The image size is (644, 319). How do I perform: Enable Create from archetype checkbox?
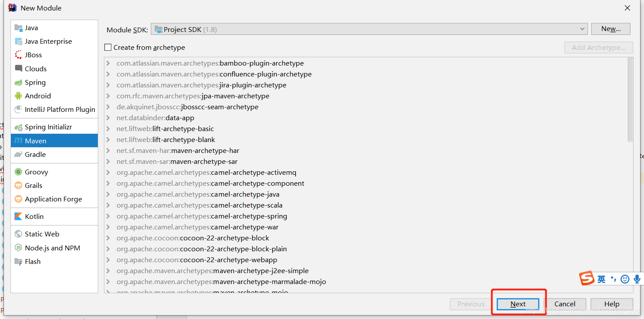click(108, 47)
